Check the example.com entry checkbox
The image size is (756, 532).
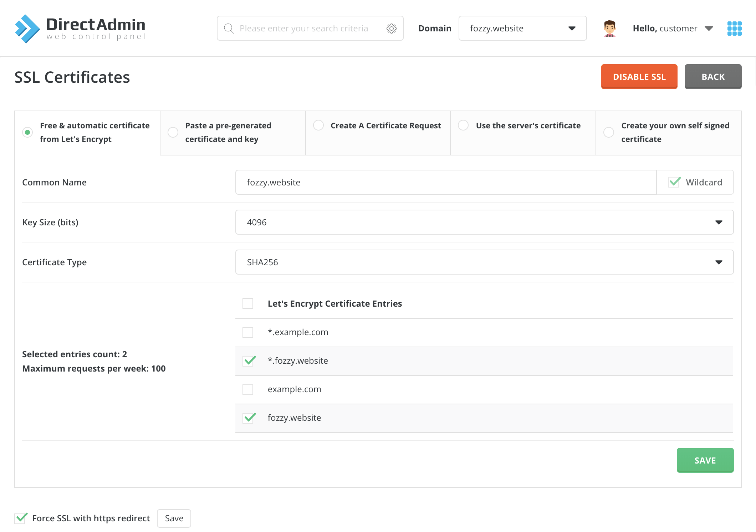(248, 389)
